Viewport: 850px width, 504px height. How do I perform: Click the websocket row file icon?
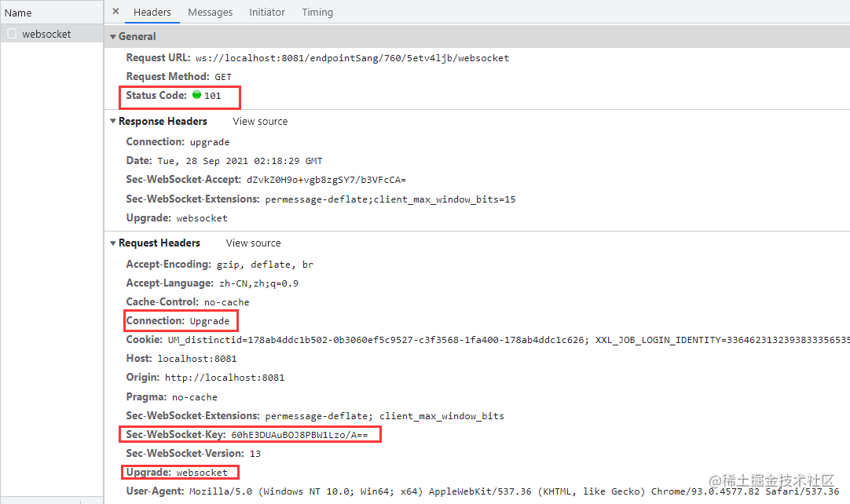pyautogui.click(x=11, y=34)
